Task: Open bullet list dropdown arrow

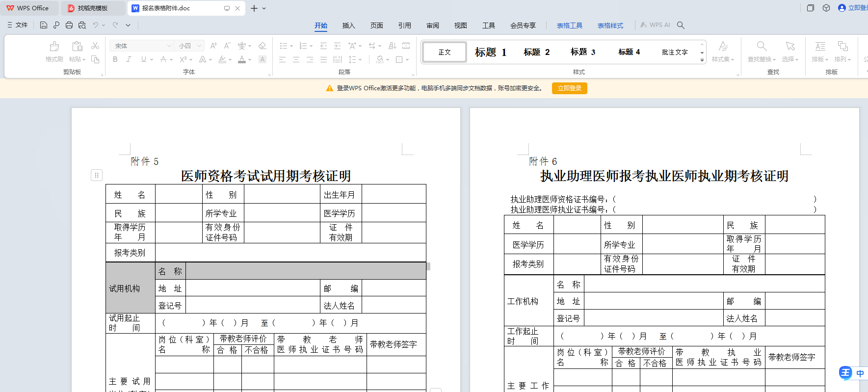Action: click(x=291, y=46)
